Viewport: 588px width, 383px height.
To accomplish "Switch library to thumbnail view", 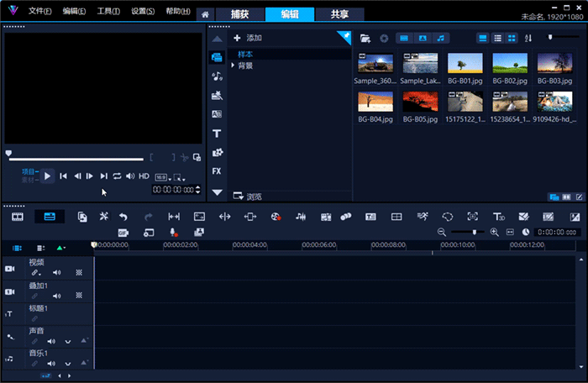I will [512, 39].
